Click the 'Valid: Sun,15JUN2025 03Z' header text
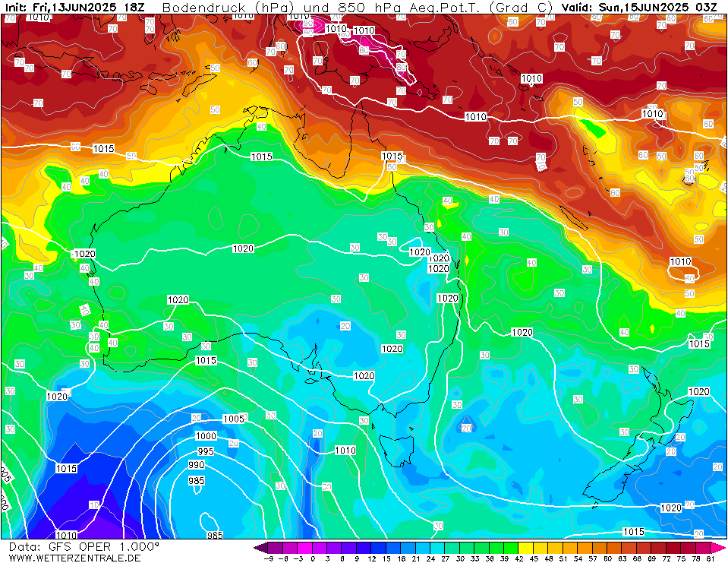Image resolution: width=728 pixels, height=563 pixels. [x=639, y=8]
